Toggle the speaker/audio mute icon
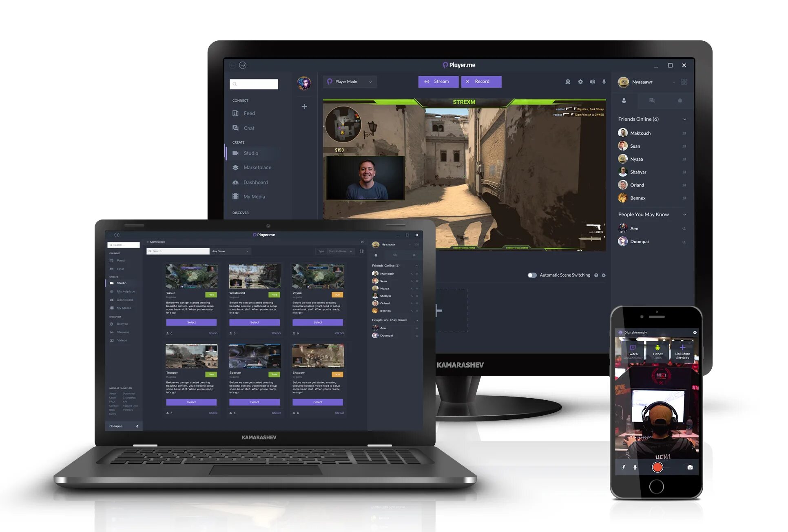The height and width of the screenshot is (532, 788). tap(593, 81)
